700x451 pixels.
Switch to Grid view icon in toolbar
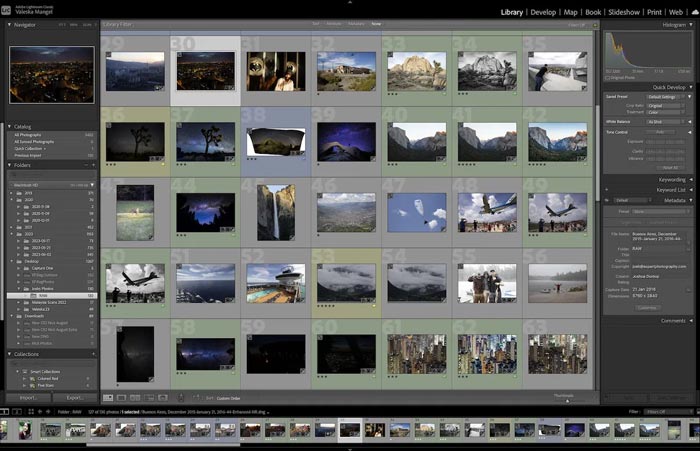point(108,397)
